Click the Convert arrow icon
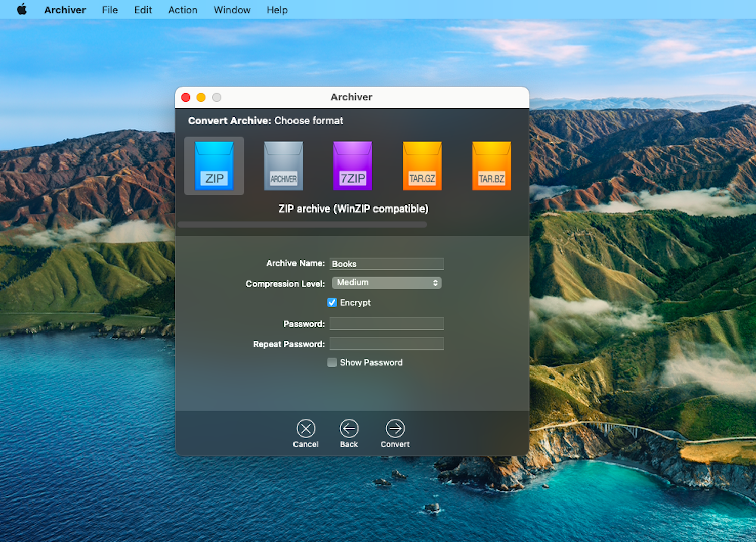756x542 pixels. 395,428
